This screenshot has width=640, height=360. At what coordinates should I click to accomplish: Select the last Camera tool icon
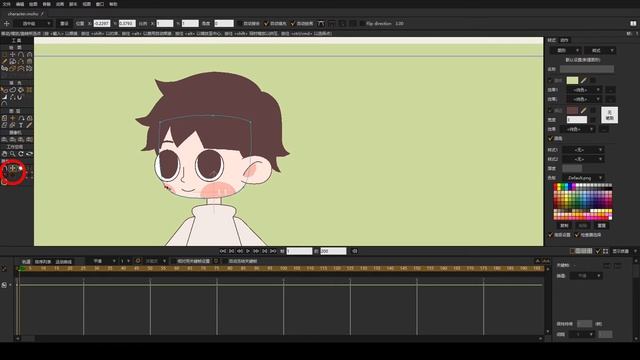[x=29, y=140]
